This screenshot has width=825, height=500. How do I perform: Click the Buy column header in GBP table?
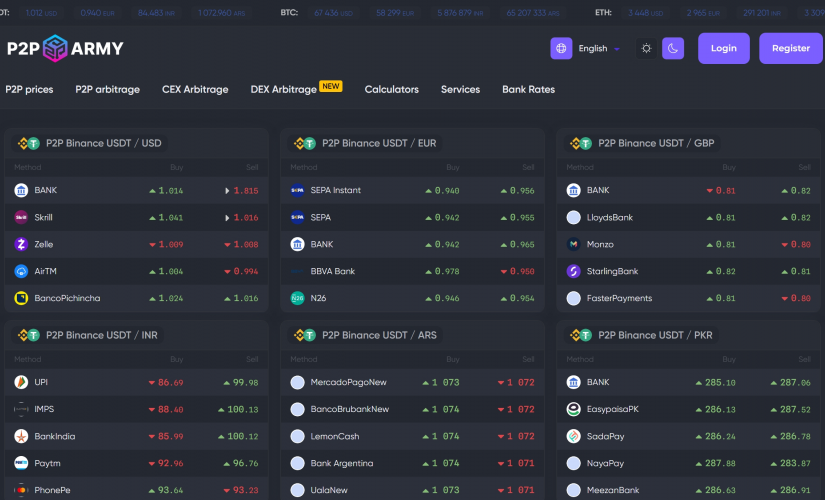(x=729, y=167)
